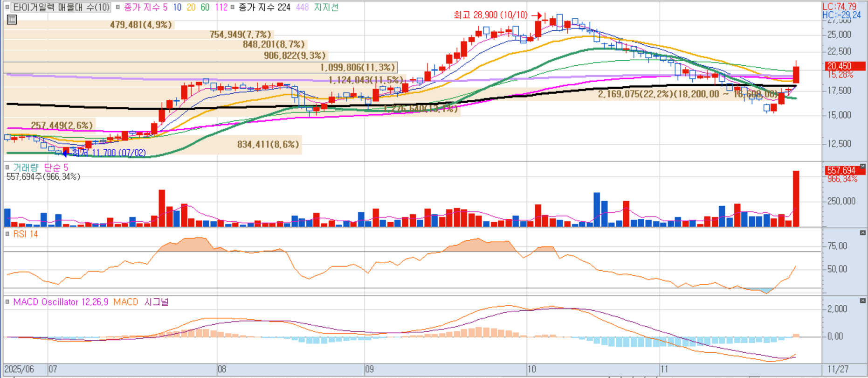Click the 848,201(8,7%) volume profile bar
This screenshot has height=378, width=868.
(x=156, y=44)
